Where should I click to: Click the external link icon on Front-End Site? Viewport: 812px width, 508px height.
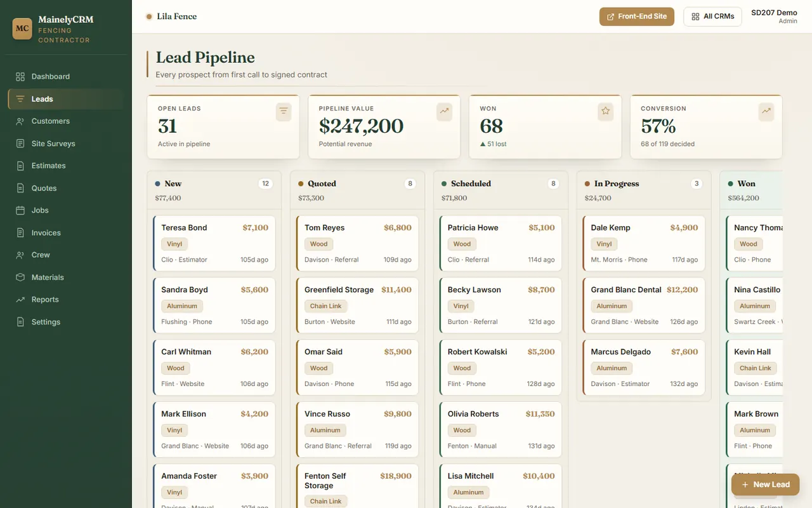click(x=611, y=17)
